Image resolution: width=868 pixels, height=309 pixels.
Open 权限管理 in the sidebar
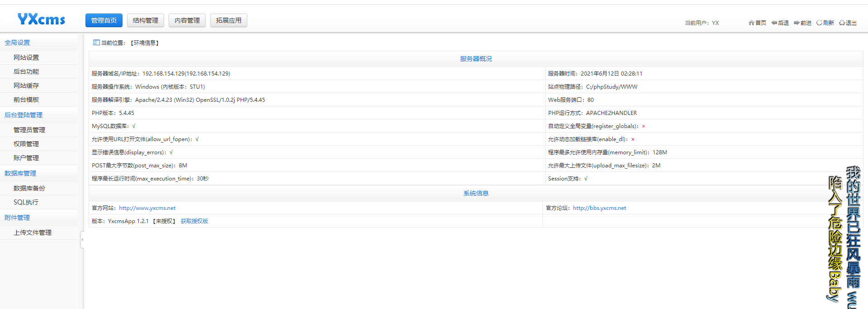tap(26, 144)
